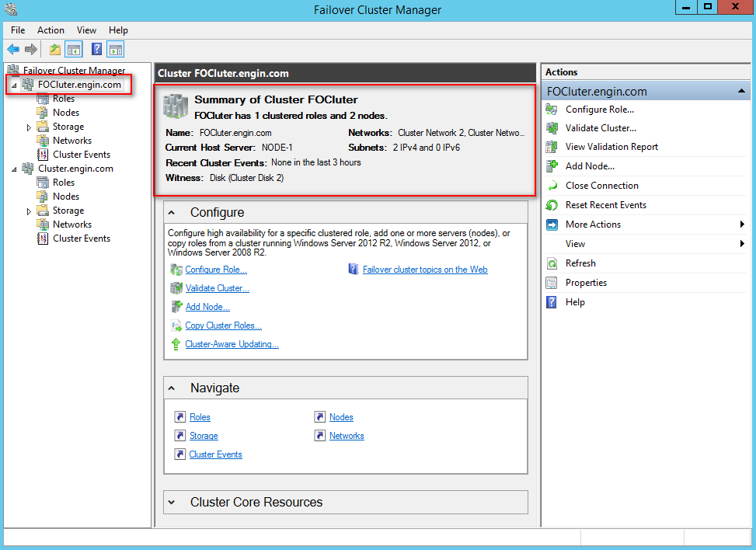The image size is (756, 550).
Task: Click View Validation Report text in Actions
Action: point(611,147)
